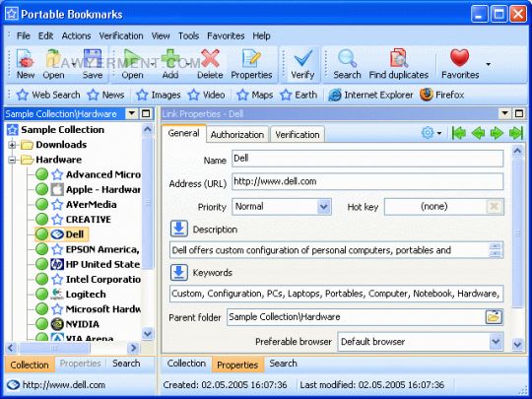Create a new collection with New
This screenshot has height=399, width=532.
[x=26, y=64]
